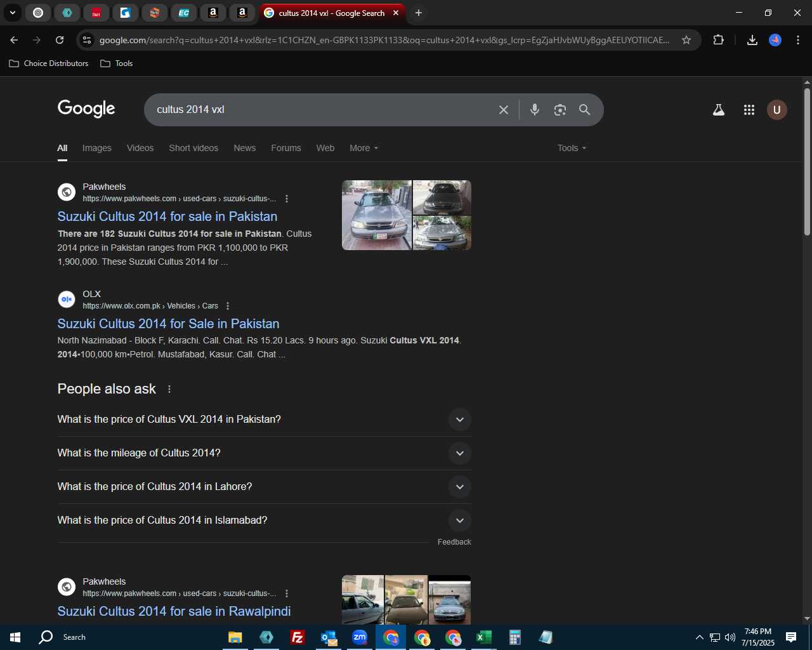Expand price of Cultus 2014 in Lahore
This screenshot has width=812, height=650.
coord(264,487)
